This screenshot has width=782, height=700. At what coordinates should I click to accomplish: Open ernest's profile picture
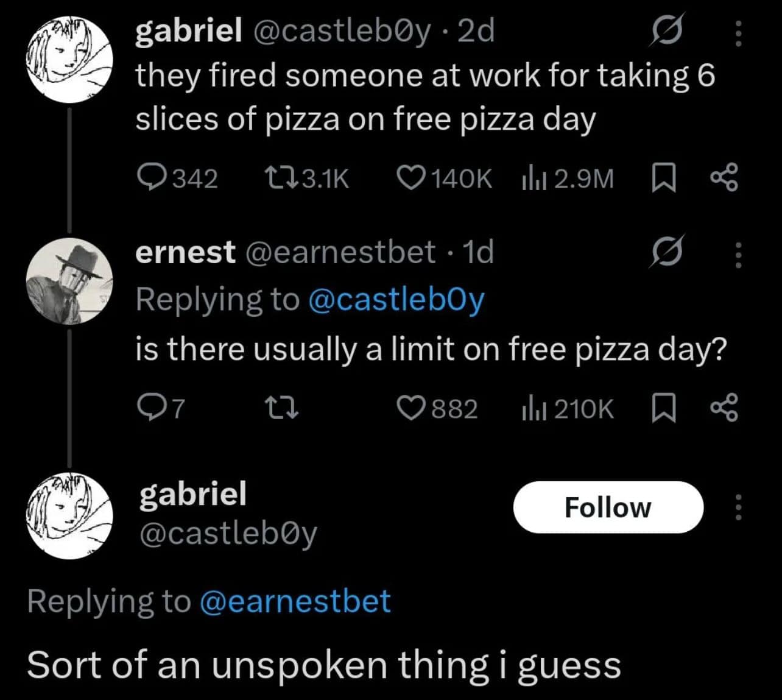(x=69, y=280)
